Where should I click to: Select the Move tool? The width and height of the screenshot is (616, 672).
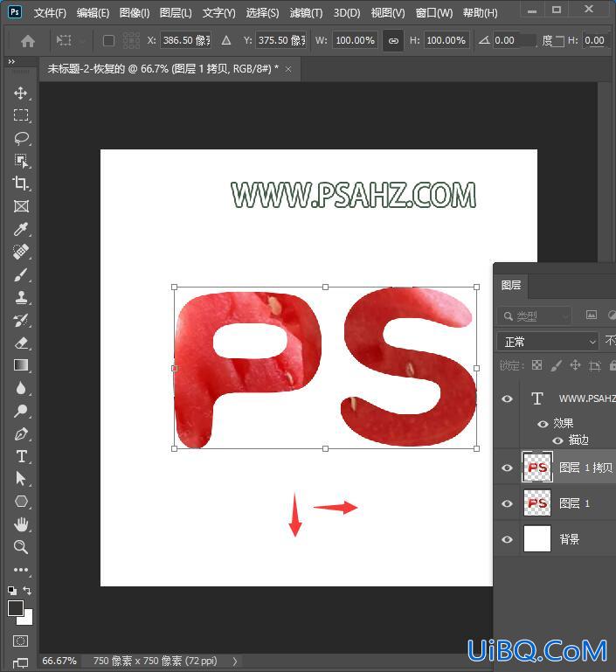click(21, 93)
